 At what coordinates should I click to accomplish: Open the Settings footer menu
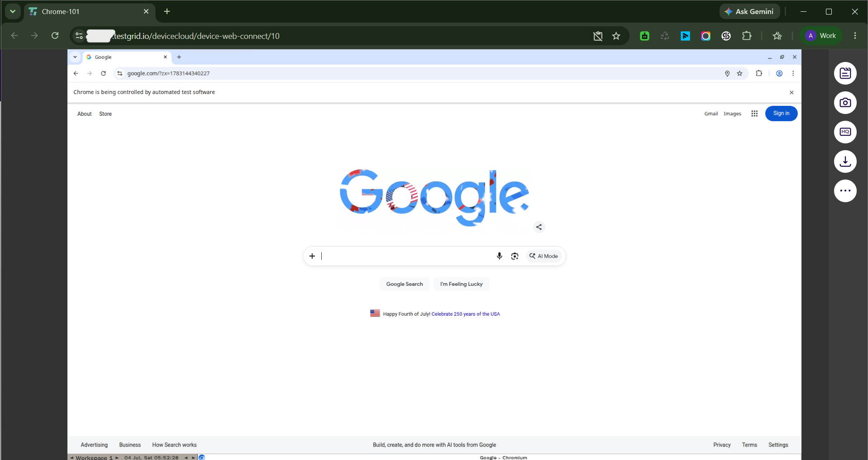[778, 445]
